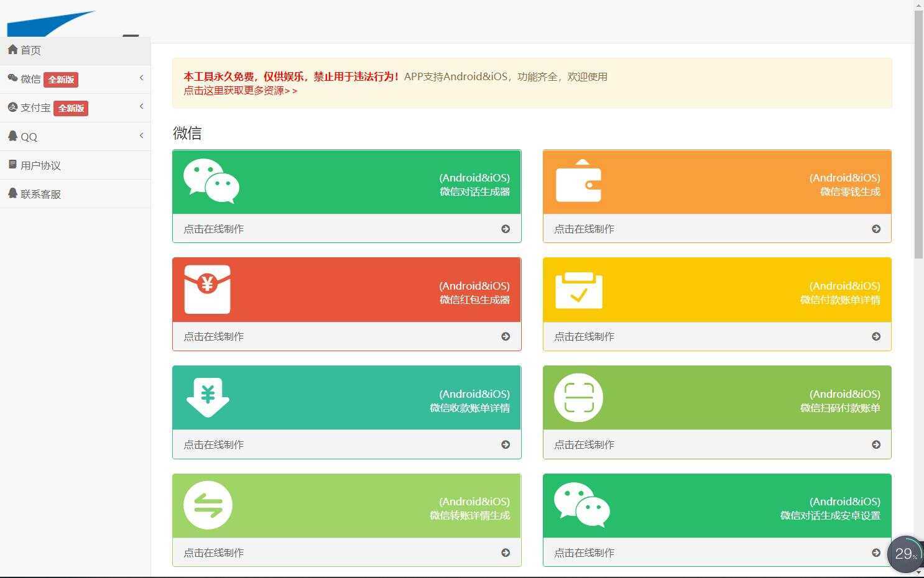Click the home icon beside 首页
The height and width of the screenshot is (578, 924).
[x=13, y=50]
